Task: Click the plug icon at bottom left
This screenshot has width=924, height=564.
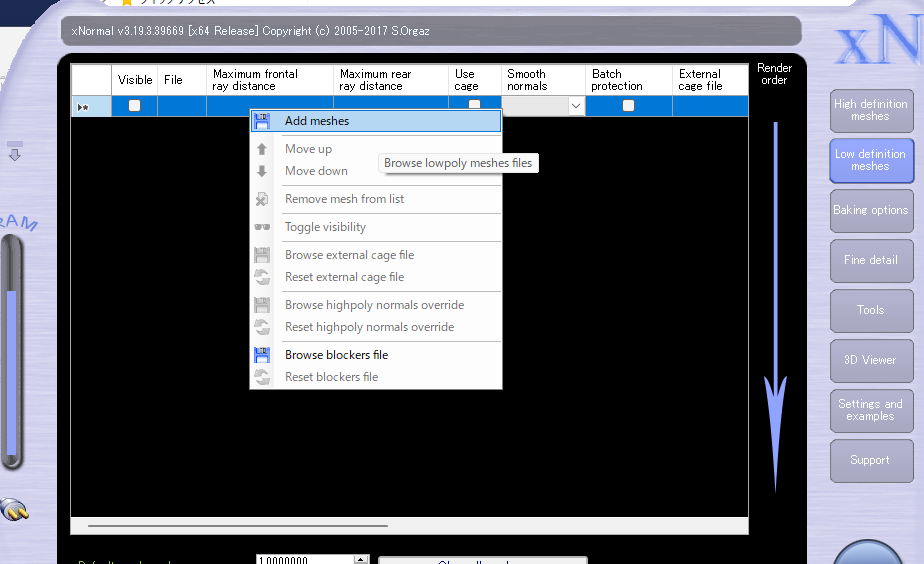Action: pos(14,510)
